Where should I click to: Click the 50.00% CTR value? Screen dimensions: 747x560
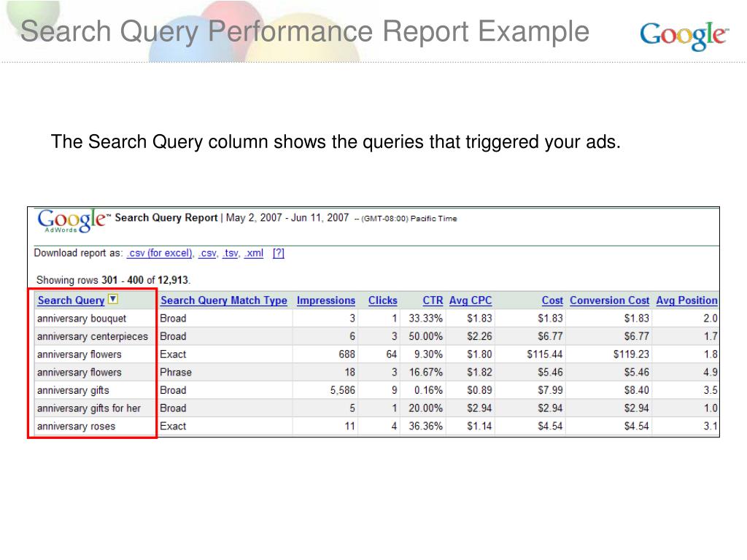pyautogui.click(x=425, y=337)
